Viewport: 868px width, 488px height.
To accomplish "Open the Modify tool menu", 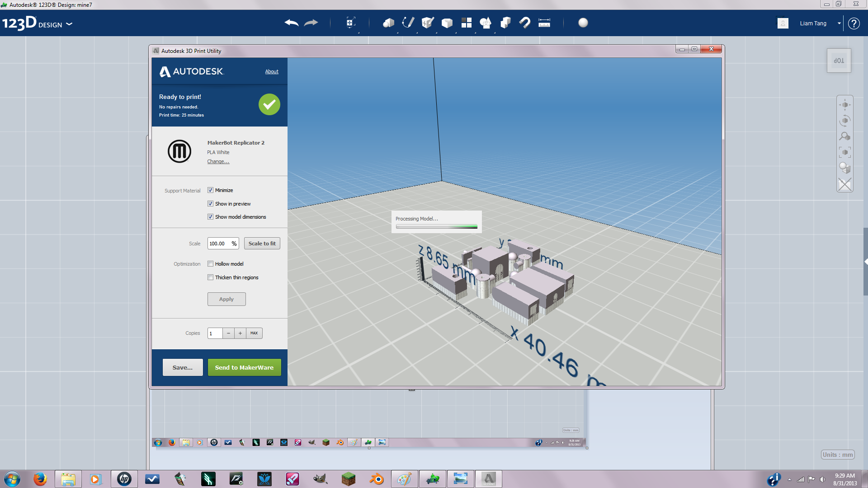I will click(x=447, y=23).
